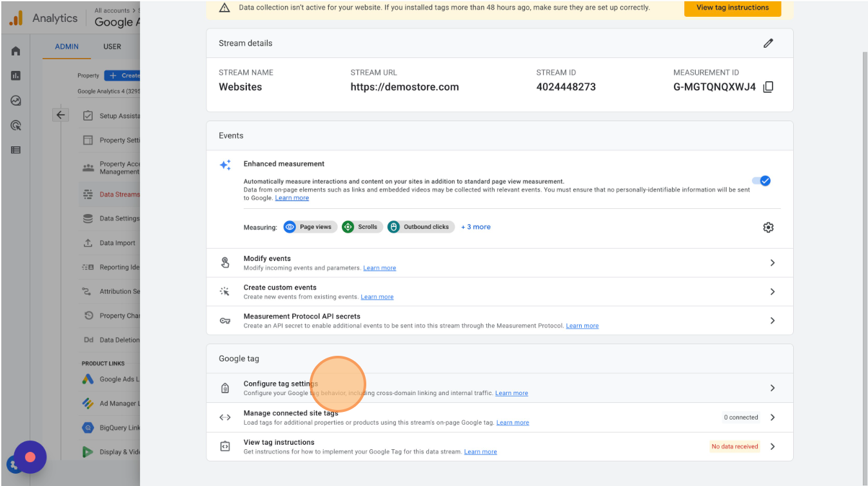The width and height of the screenshot is (868, 486).
Task: Copy the Measurement ID with the copy icon
Action: point(768,87)
